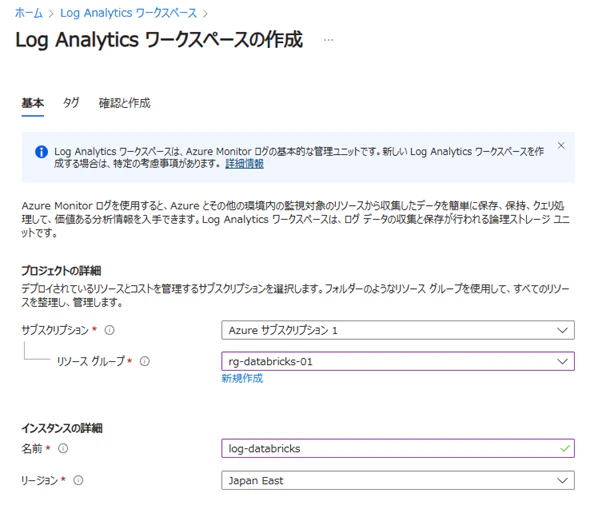This screenshot has height=517, width=602.
Task: Click the インスタンスの詳細 heading
Action: (x=62, y=428)
